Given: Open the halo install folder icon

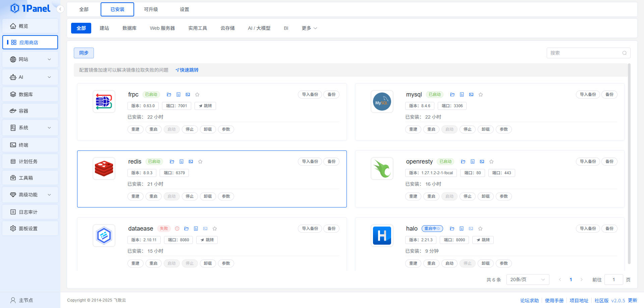Looking at the screenshot, I should tap(452, 229).
